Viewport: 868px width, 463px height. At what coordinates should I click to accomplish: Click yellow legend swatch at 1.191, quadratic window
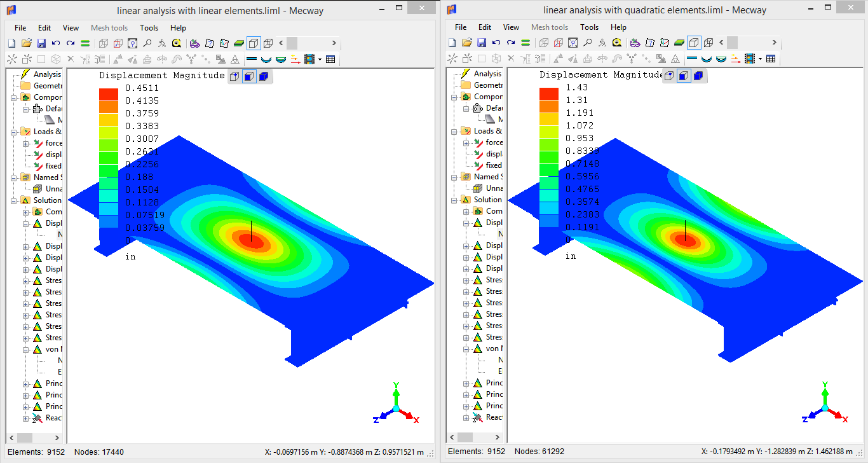click(549, 119)
